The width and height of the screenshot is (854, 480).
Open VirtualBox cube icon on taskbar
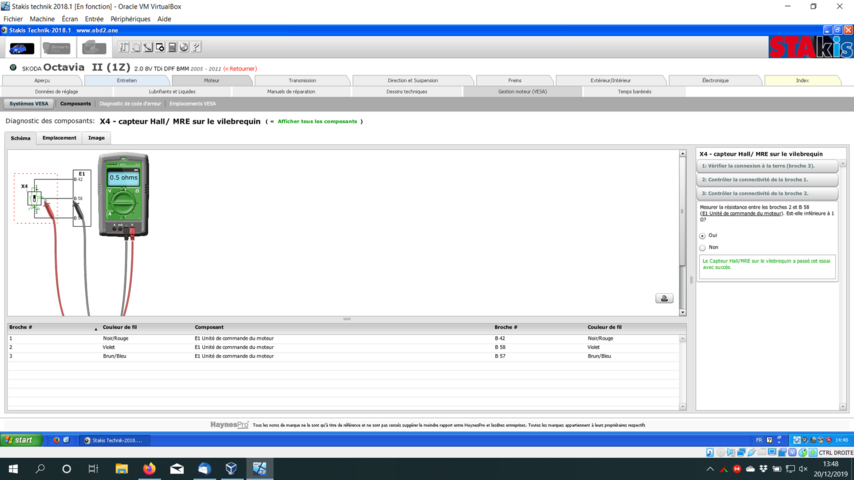click(x=231, y=469)
